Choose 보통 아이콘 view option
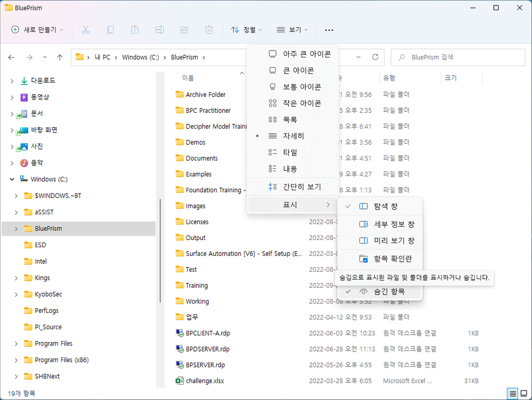The image size is (532, 400). coord(292,87)
